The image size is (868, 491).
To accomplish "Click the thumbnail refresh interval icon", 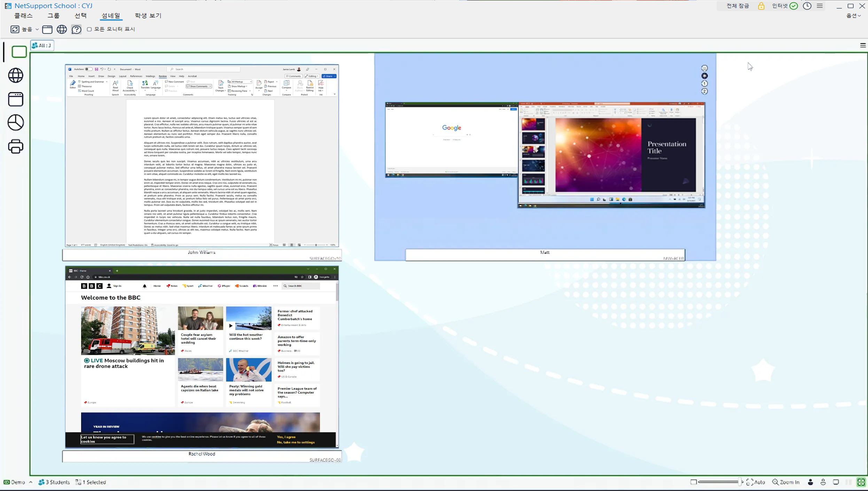I will point(15,29).
